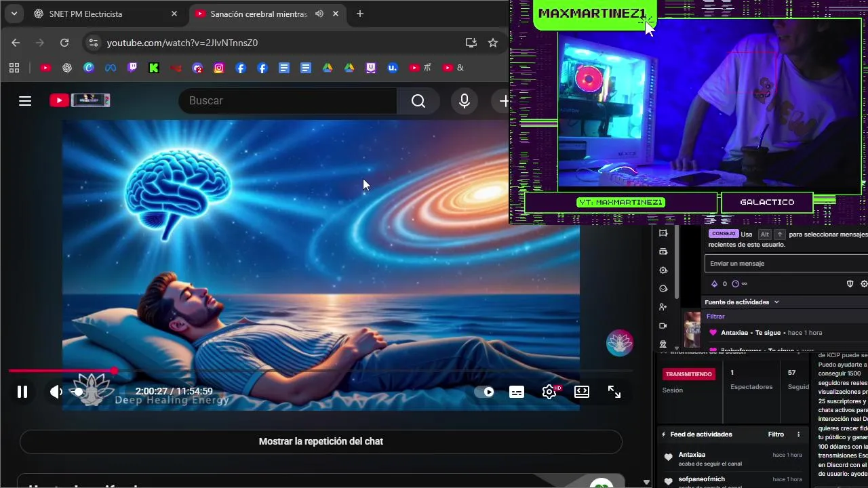Open the tab search dropdown arrow
Viewport: 868px width, 488px height.
coord(14,14)
